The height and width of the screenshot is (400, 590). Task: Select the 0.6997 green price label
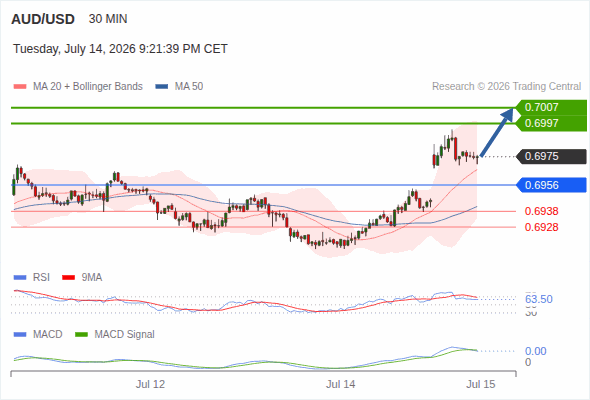551,123
